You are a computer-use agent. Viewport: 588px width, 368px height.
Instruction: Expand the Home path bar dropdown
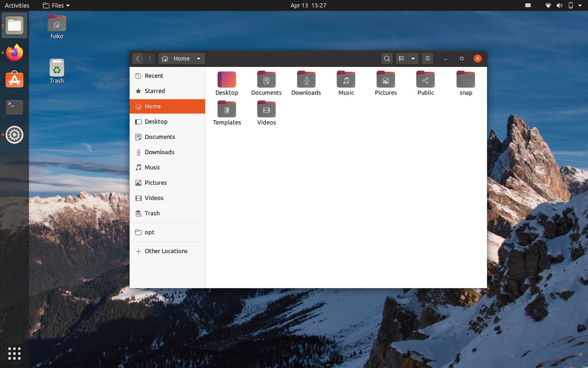point(199,59)
